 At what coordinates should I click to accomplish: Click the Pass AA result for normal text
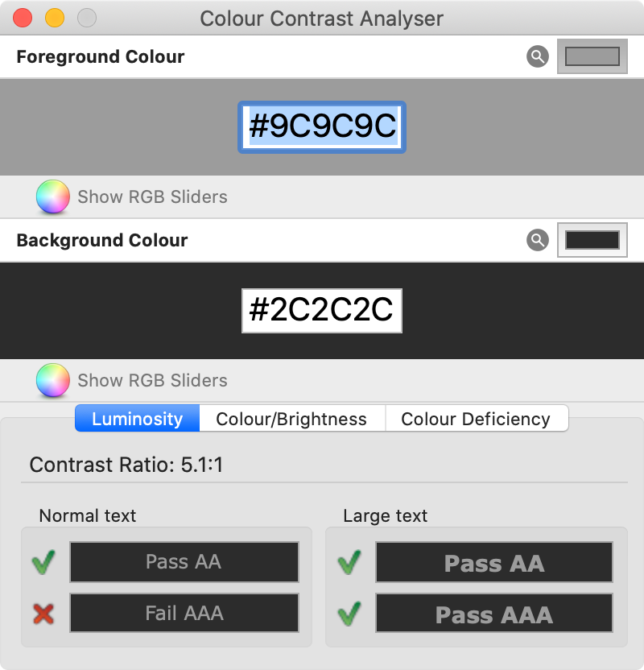184,562
